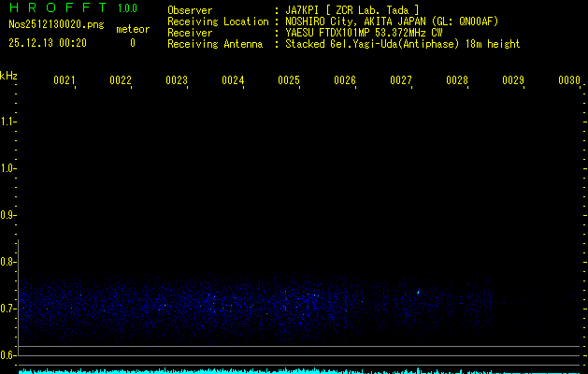Click the meteor count label
The image size is (588, 374).
[132, 29]
